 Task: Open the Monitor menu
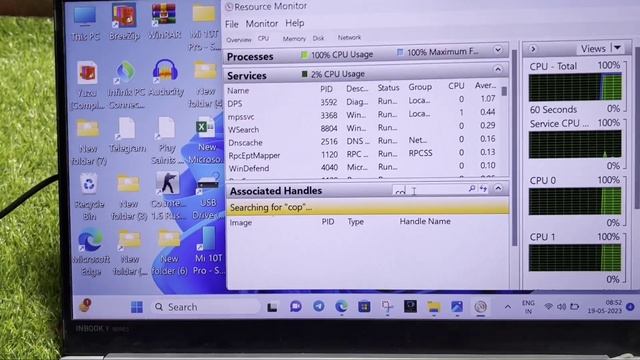[262, 24]
